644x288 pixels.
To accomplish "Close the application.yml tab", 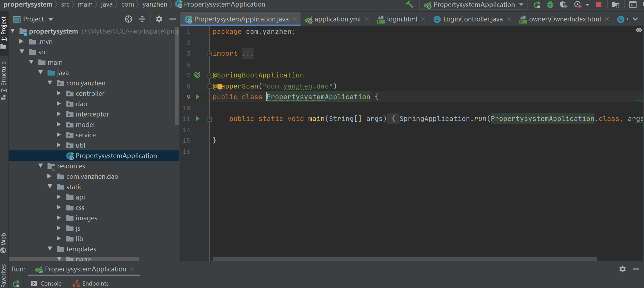I will click(x=367, y=19).
